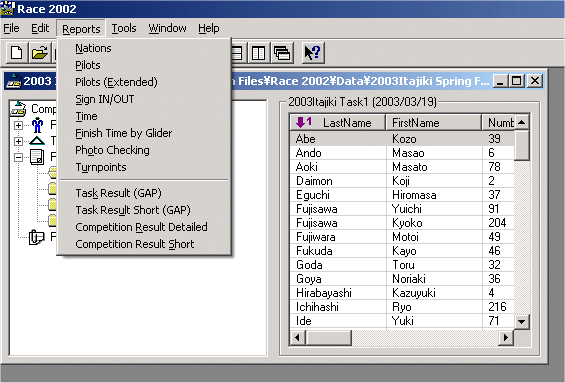This screenshot has height=383, width=565.
Task: Open the File menu
Action: [11, 28]
